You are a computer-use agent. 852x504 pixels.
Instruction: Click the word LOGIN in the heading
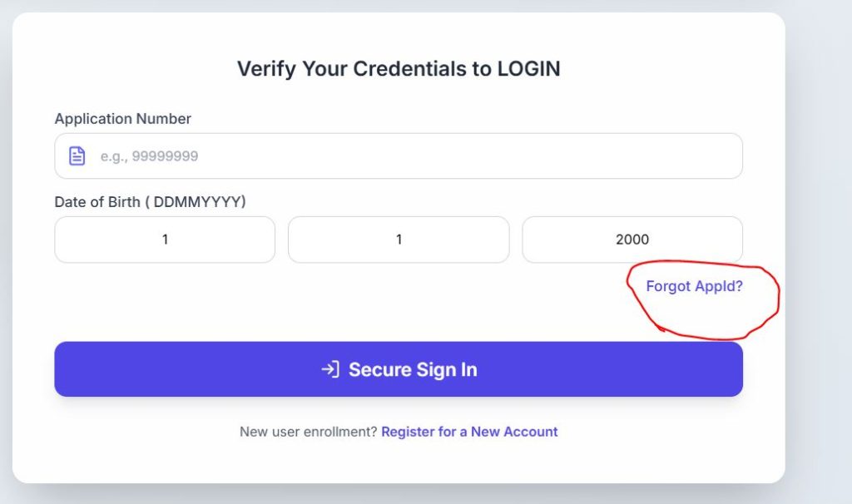point(528,68)
